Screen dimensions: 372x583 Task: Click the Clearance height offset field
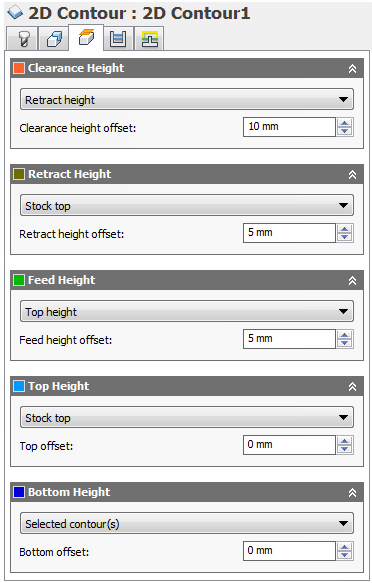click(289, 127)
